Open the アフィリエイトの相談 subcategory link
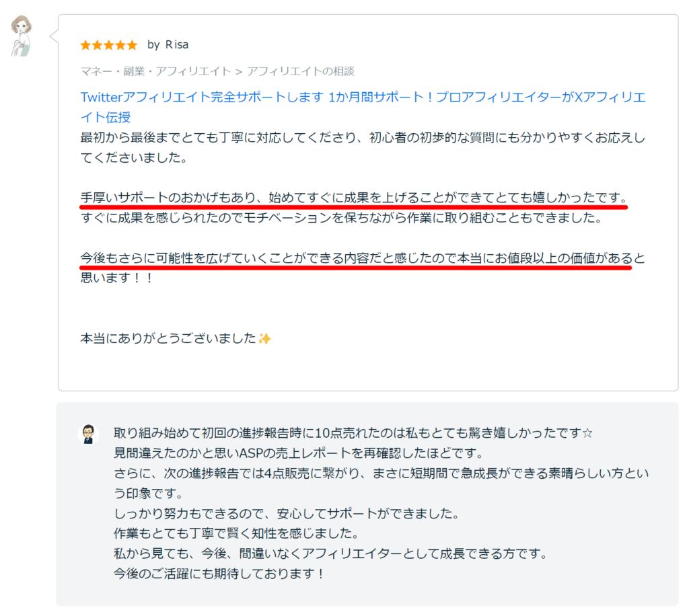Image resolution: width=689 pixels, height=616 pixels. coord(303,71)
